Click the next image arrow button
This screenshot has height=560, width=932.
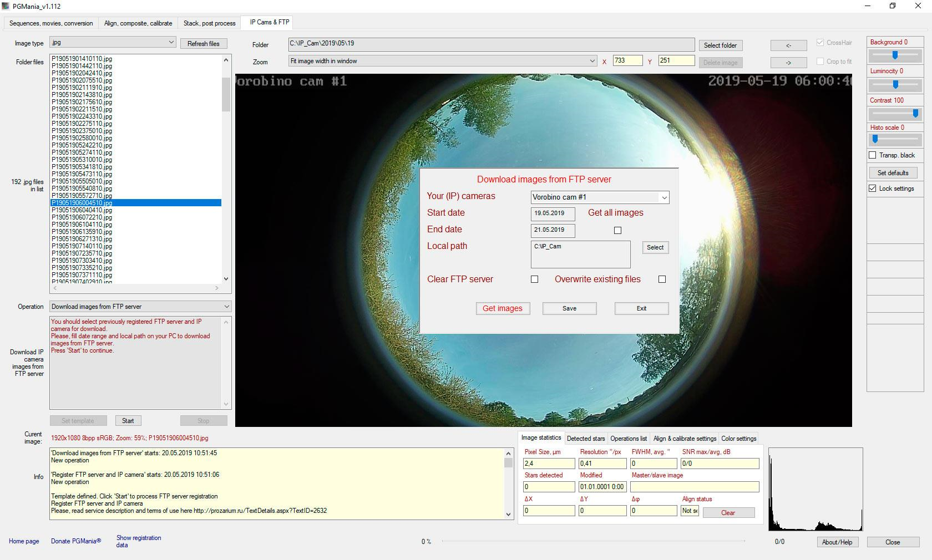pos(788,63)
